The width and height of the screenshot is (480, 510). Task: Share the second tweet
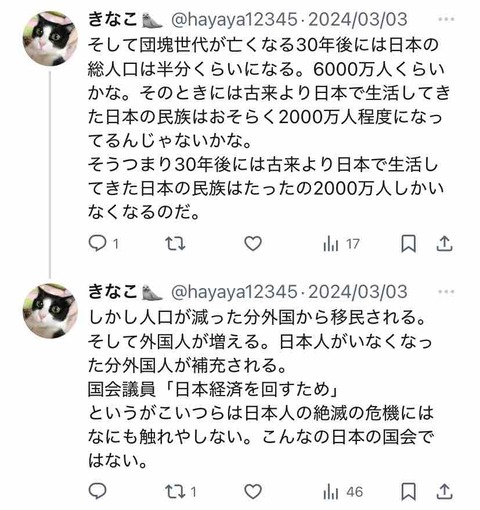[444, 491]
